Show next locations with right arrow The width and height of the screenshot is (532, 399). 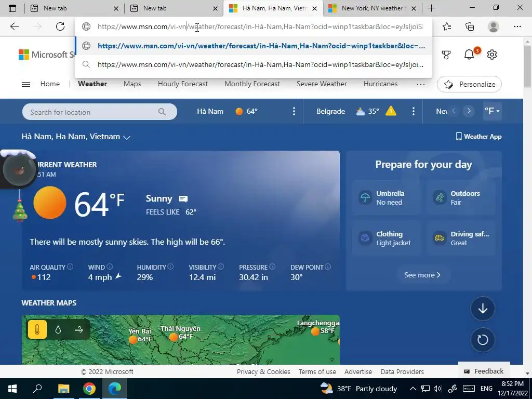coord(469,111)
